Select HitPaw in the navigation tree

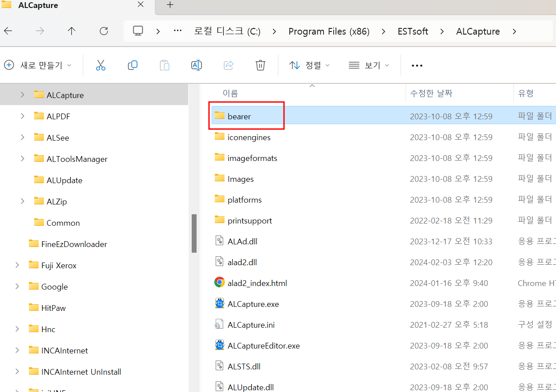[53, 308]
